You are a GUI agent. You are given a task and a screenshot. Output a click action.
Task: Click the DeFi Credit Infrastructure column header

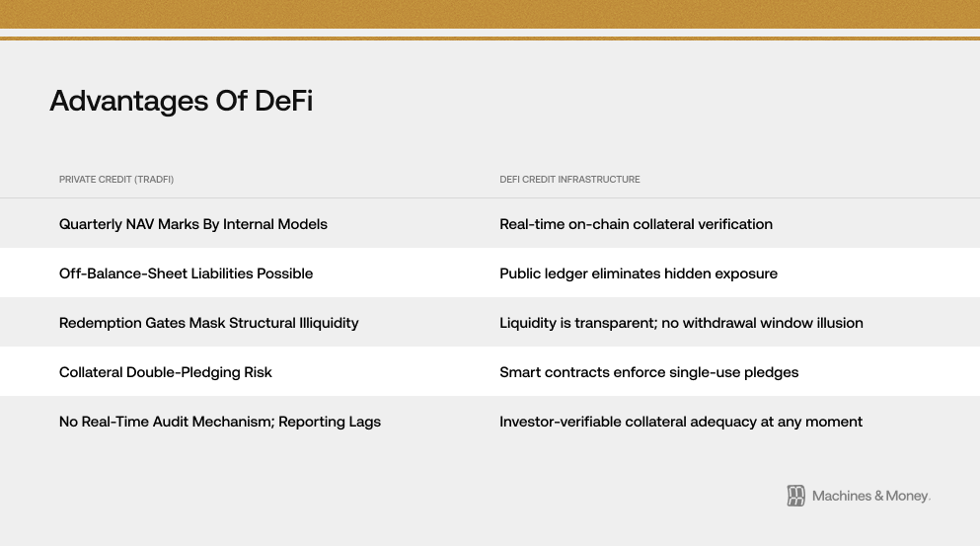coord(569,180)
